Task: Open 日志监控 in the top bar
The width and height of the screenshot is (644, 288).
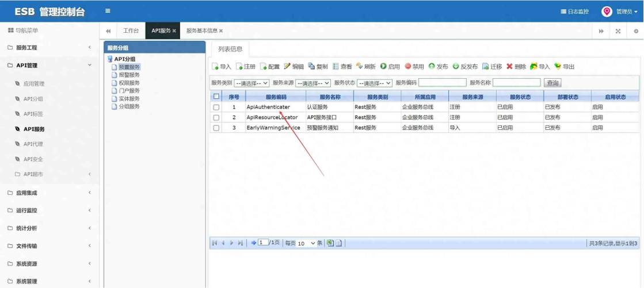Action: [575, 11]
